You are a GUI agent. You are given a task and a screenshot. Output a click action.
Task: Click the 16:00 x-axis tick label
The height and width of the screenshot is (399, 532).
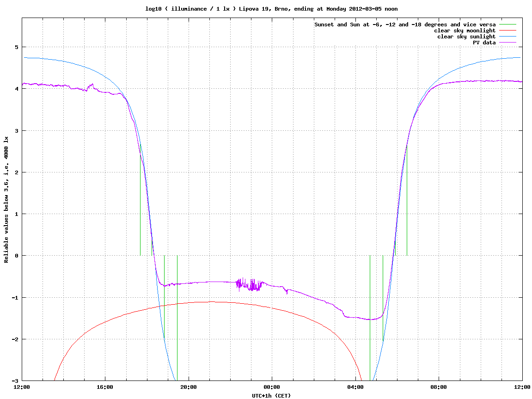click(x=105, y=387)
